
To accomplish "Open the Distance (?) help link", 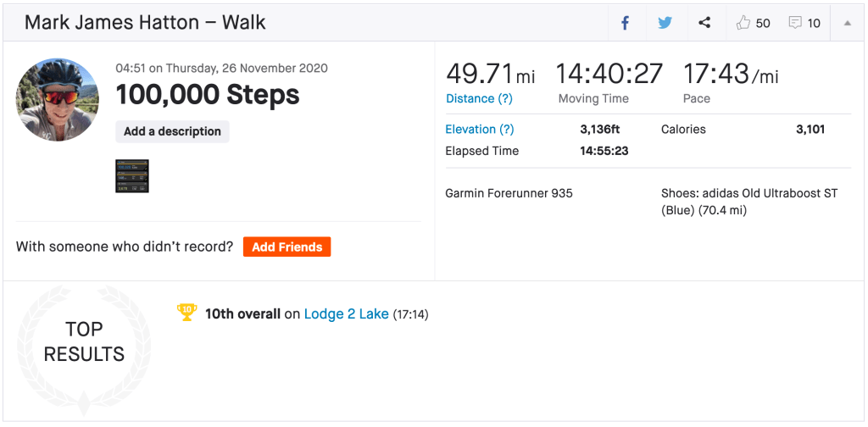I will point(479,98).
